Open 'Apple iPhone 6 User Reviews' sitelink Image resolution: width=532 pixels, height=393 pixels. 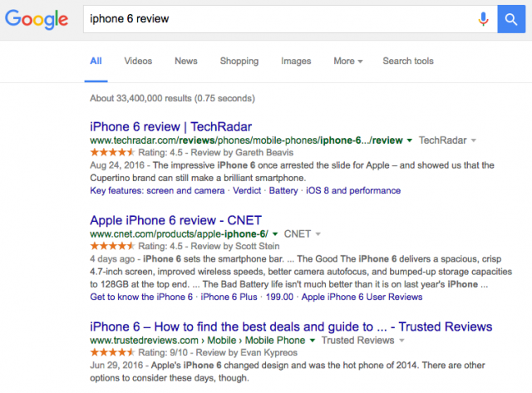pos(362,297)
